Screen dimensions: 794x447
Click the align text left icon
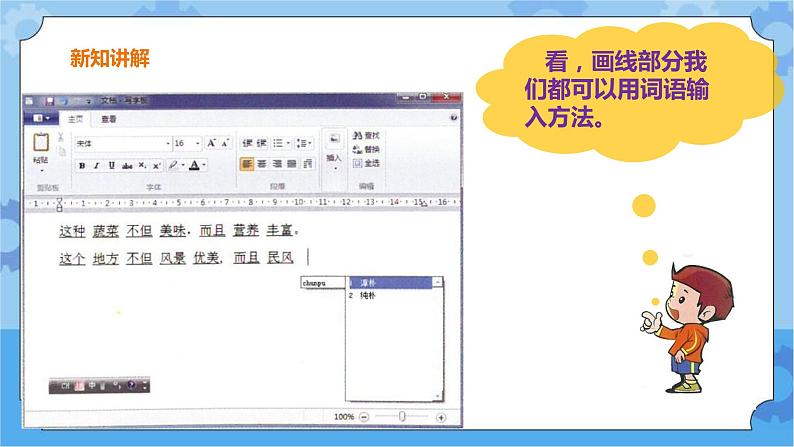tap(246, 164)
